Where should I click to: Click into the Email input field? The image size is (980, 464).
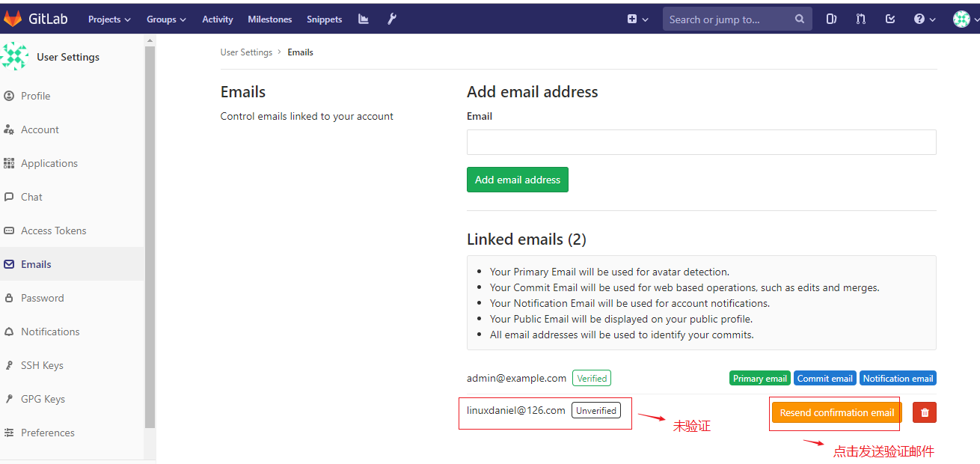click(702, 142)
